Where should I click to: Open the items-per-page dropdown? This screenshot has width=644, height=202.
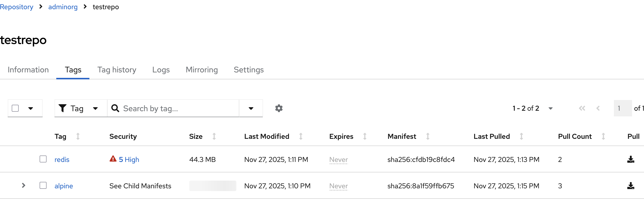point(550,108)
